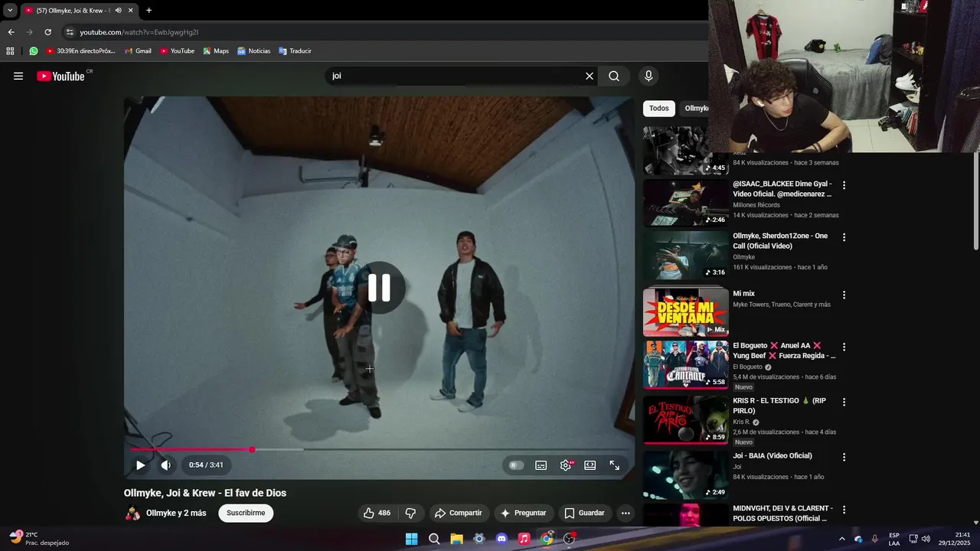This screenshot has height=551, width=980.
Task: Click the Compartir share button
Action: 458,513
